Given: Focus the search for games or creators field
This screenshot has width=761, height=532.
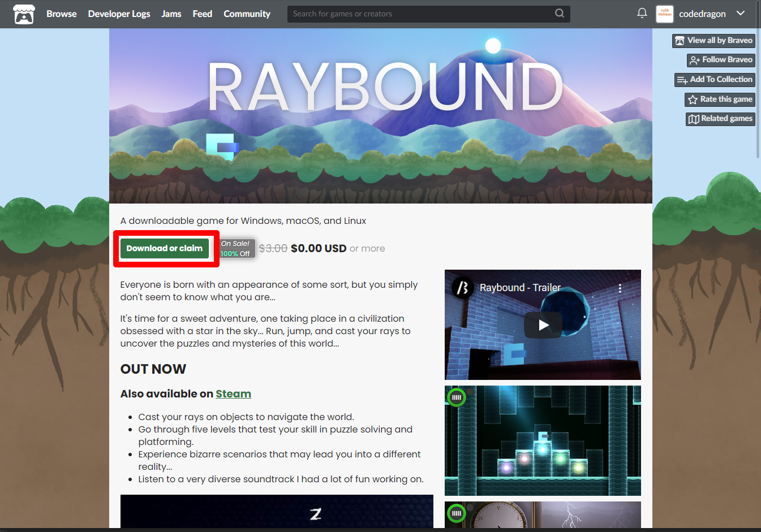Looking at the screenshot, I should (x=428, y=14).
